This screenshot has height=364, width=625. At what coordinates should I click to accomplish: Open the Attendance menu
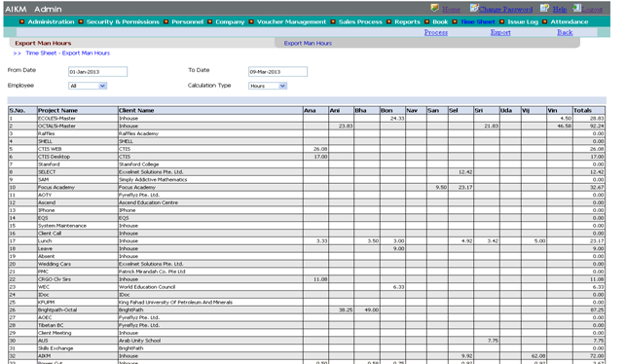(570, 22)
